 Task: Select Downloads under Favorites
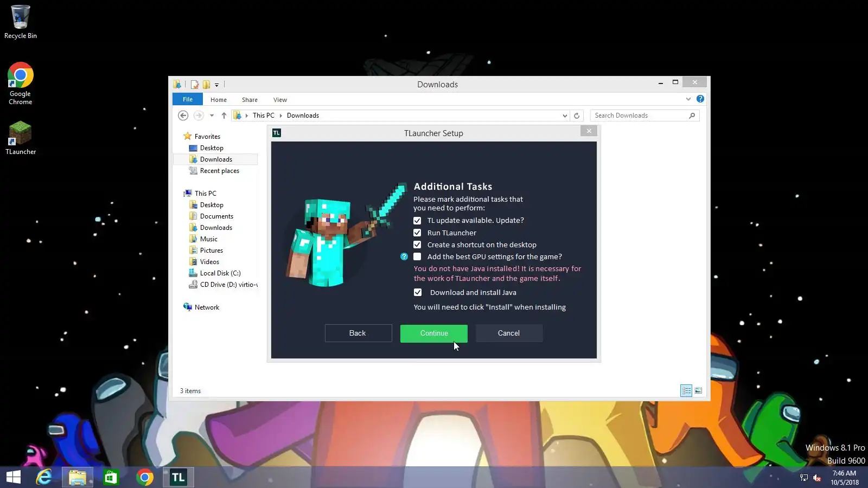pyautogui.click(x=216, y=159)
